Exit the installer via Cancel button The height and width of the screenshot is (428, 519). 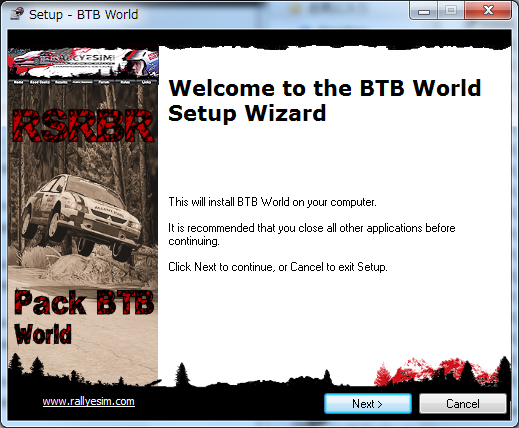point(463,404)
